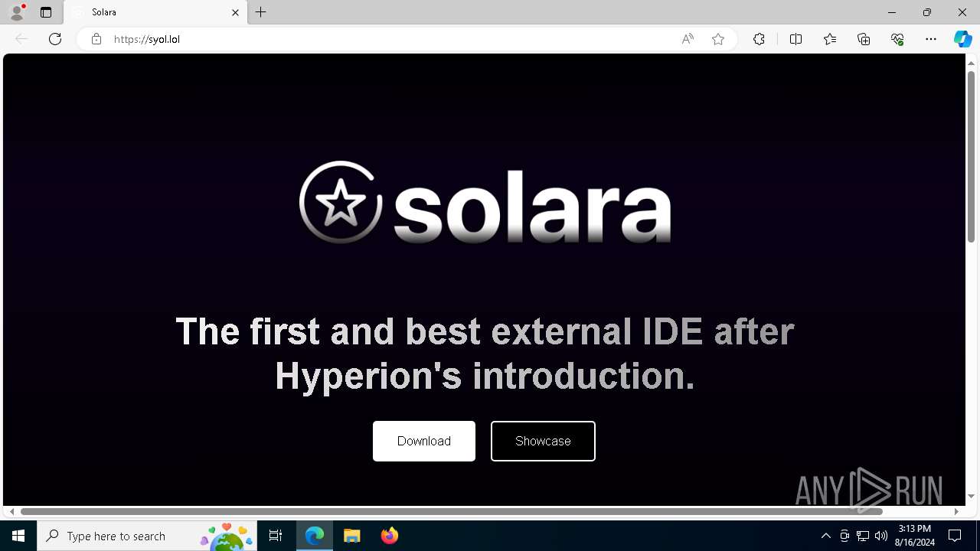The width and height of the screenshot is (980, 551).
Task: View site information lock icon
Action: (96, 39)
